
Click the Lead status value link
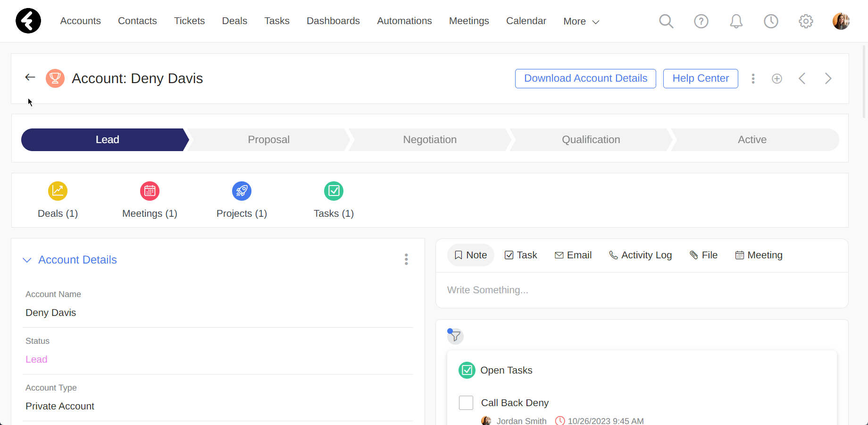[36, 359]
